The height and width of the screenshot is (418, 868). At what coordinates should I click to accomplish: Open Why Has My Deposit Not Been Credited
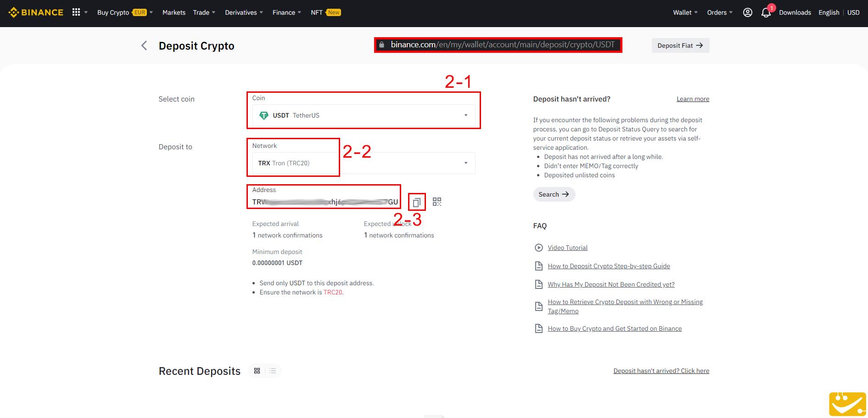point(611,284)
